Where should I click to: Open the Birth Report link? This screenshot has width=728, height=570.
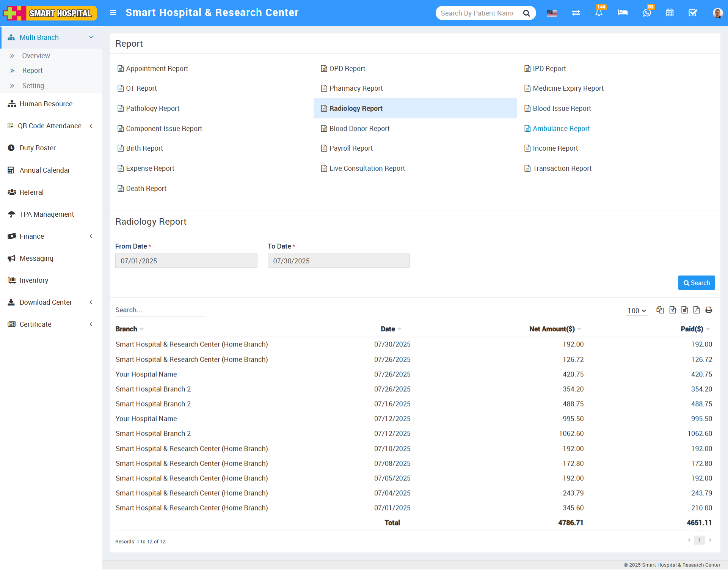point(140,148)
